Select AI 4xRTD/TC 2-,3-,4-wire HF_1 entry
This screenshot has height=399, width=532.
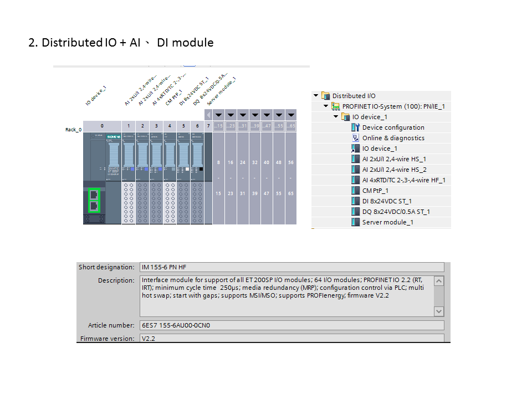click(404, 180)
